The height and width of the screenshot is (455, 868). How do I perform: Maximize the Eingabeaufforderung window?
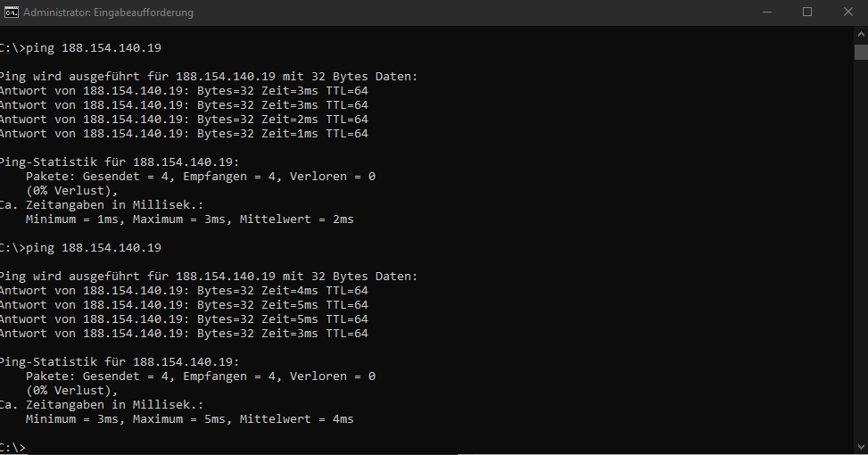[x=807, y=12]
